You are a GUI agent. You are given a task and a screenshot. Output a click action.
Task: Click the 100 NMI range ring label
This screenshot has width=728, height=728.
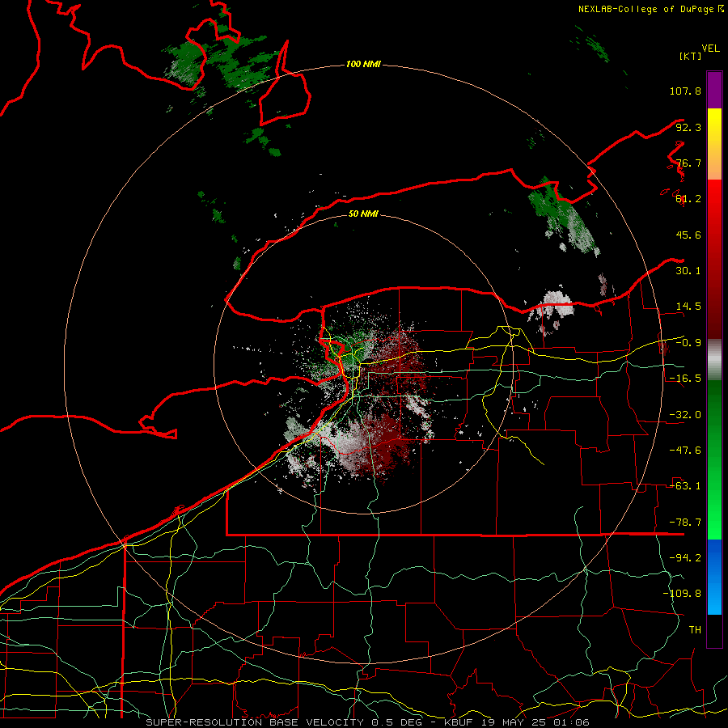tap(363, 64)
